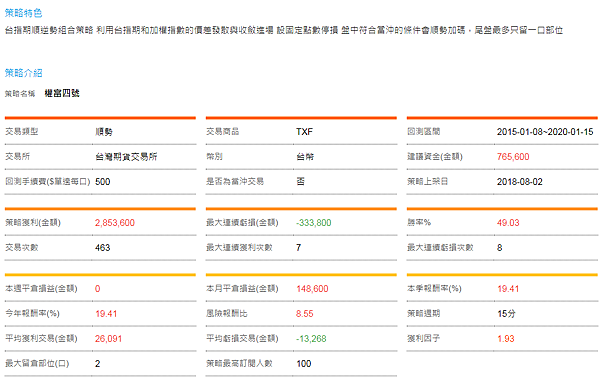Select the trading product TXF
This screenshot has height=381, width=600.
305,132
